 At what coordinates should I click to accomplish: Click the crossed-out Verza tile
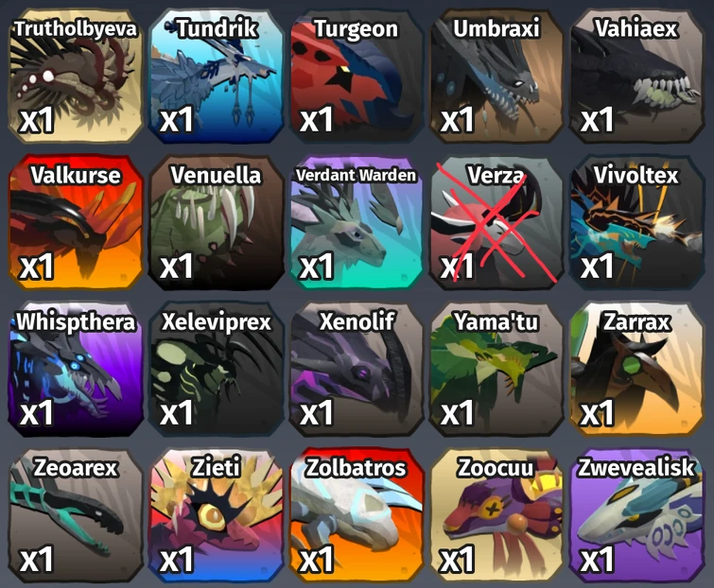pos(496,222)
